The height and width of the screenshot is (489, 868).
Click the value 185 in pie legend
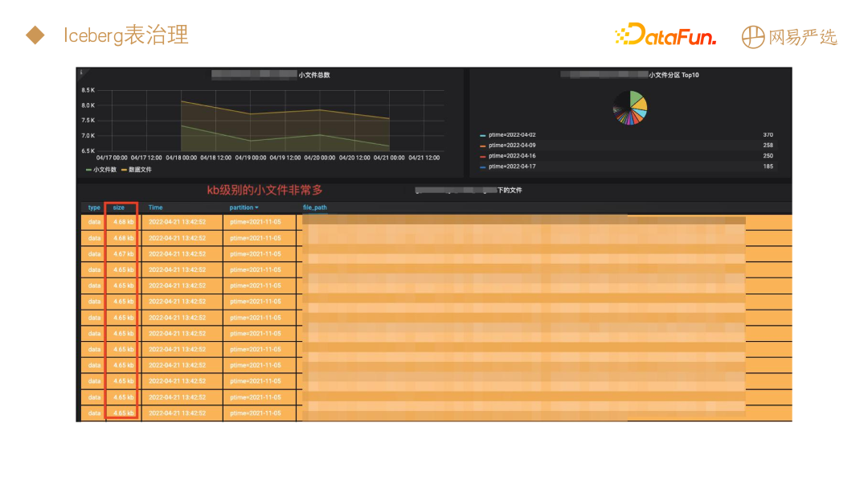(768, 166)
